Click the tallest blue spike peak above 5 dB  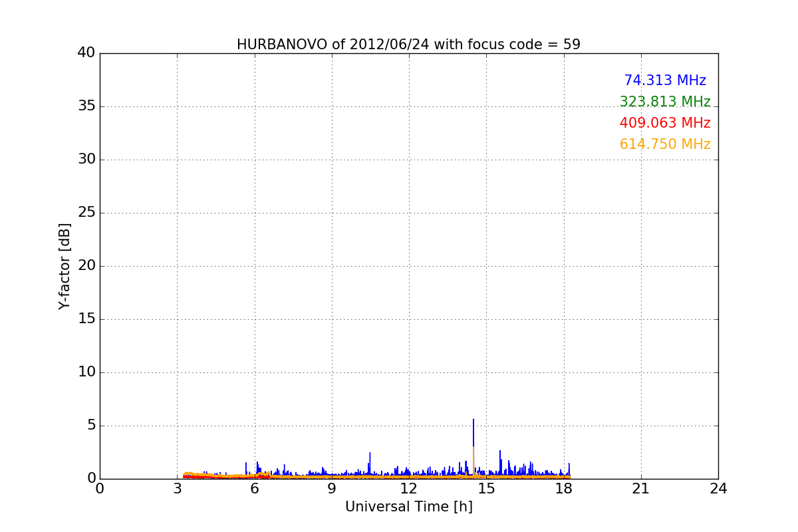473,420
